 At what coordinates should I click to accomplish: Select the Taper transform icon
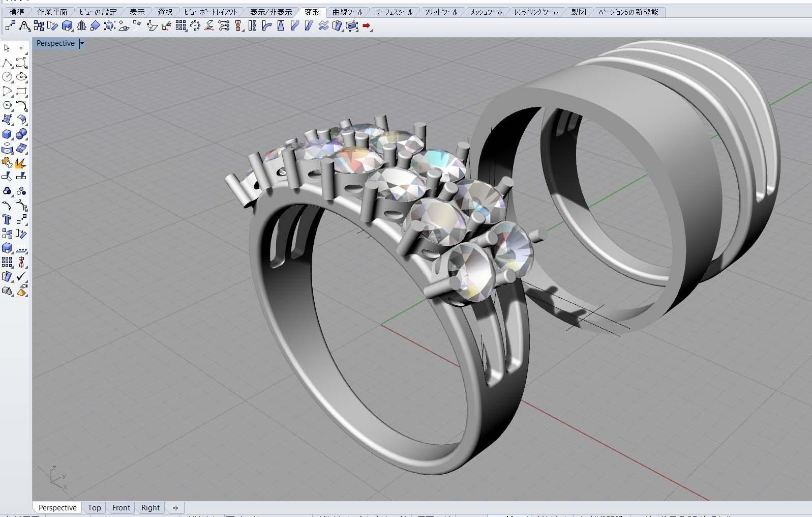[281, 26]
